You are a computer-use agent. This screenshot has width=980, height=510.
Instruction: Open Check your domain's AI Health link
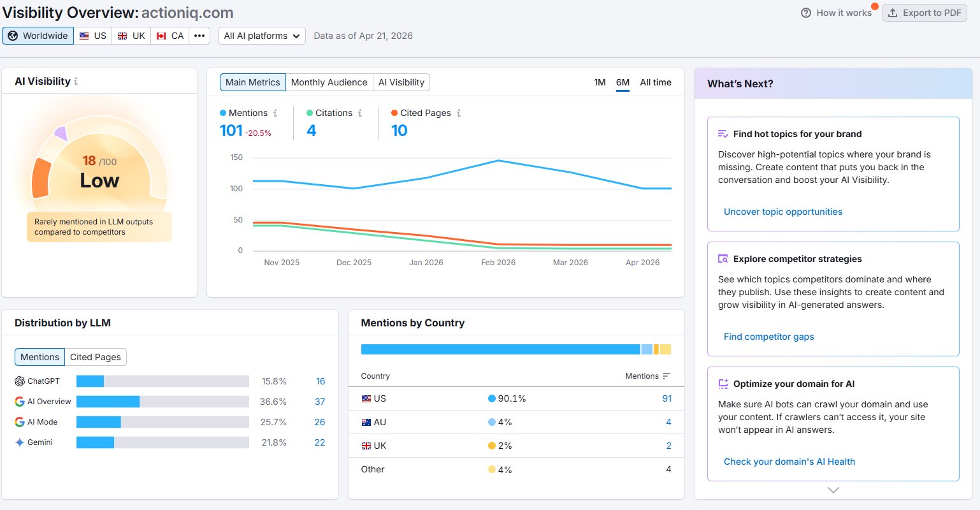[789, 462]
